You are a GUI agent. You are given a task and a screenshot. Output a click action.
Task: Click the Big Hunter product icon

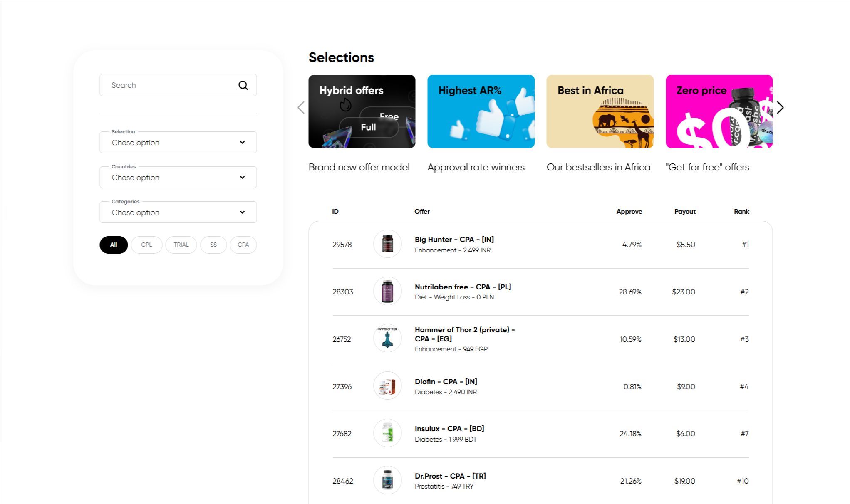pyautogui.click(x=387, y=244)
